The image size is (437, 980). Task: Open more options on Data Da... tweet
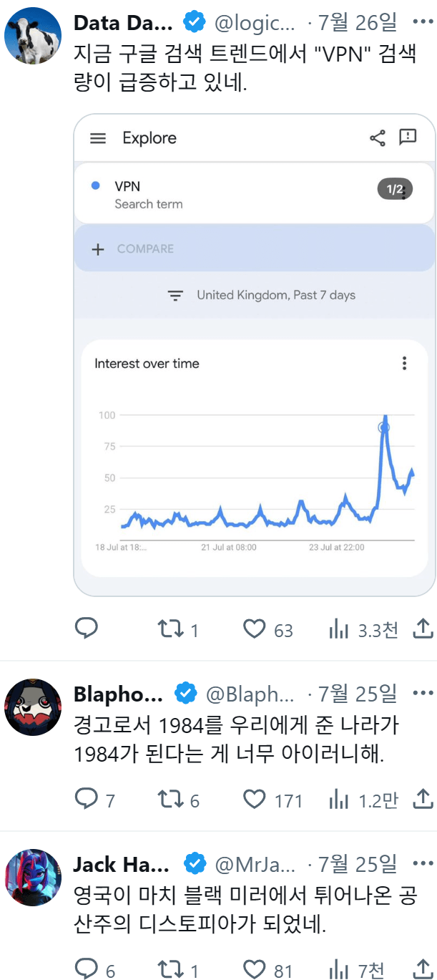click(x=423, y=23)
